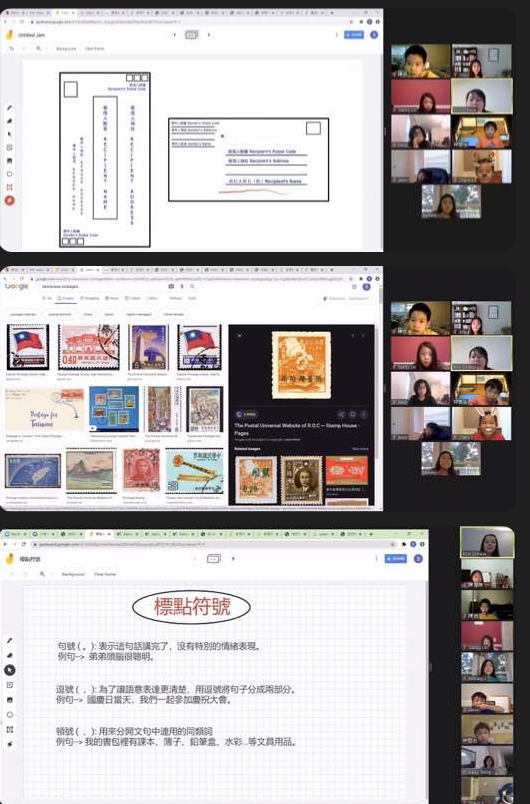530x804 pixels.
Task: Pick the Circle shape tool in Untitled Jam
Action: point(9,174)
